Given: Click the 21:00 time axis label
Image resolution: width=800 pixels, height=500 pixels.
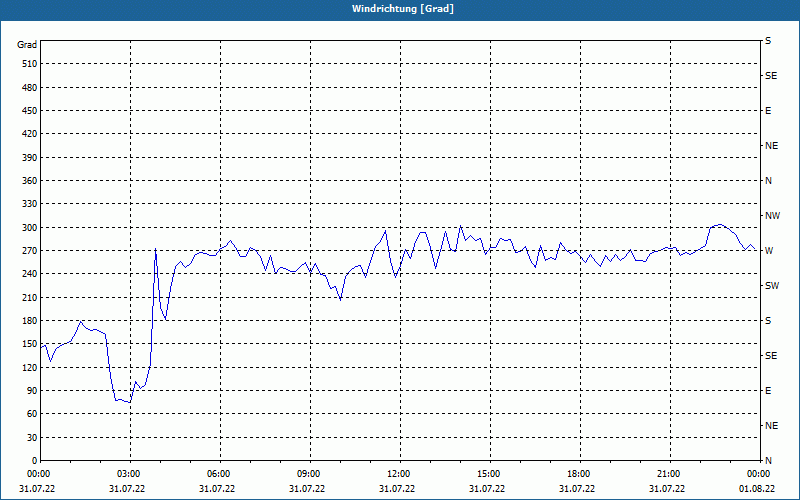Looking at the screenshot, I should coord(669,474).
